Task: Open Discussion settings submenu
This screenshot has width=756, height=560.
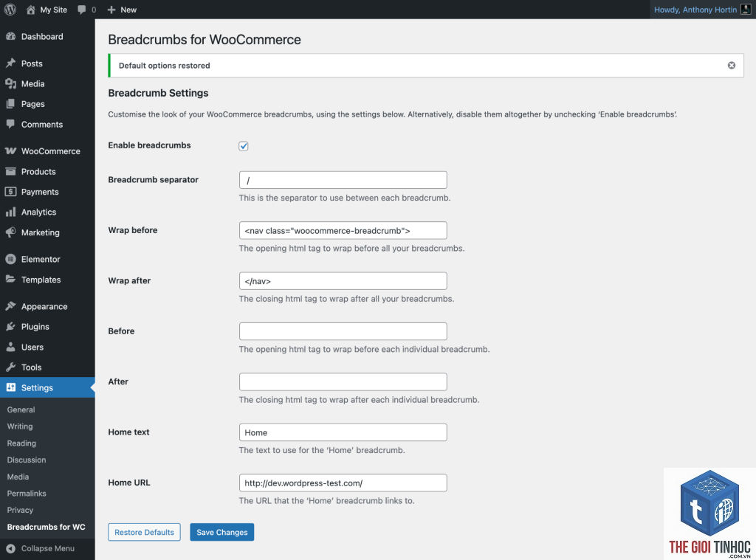Action: coord(27,460)
